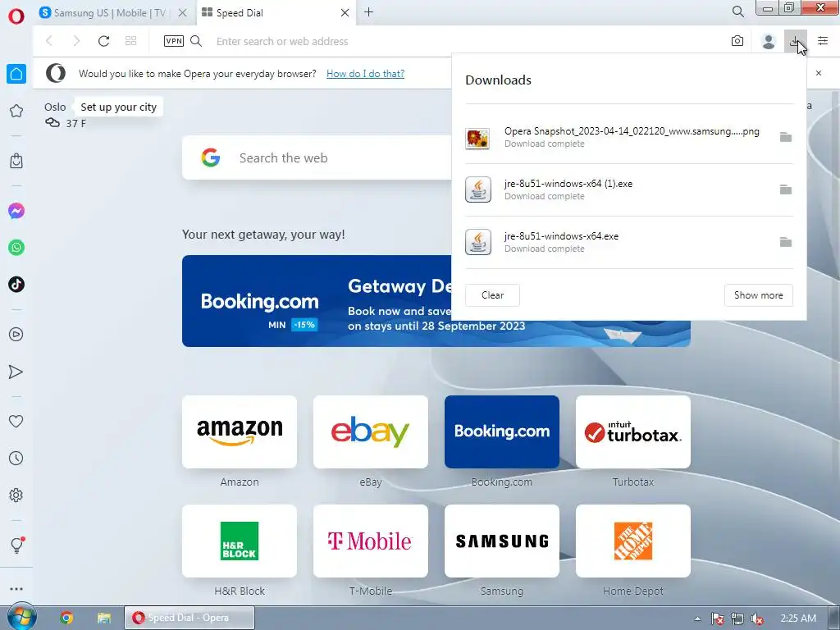Image resolution: width=840 pixels, height=630 pixels.
Task: Take a snapshot with camera icon
Action: pos(737,41)
